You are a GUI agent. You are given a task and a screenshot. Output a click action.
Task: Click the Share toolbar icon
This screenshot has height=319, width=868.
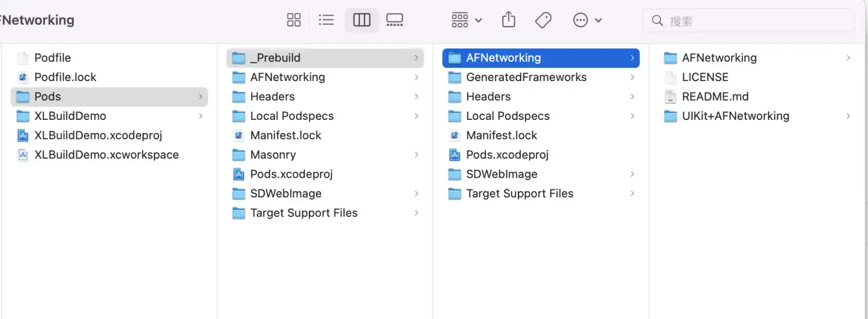[x=508, y=20]
